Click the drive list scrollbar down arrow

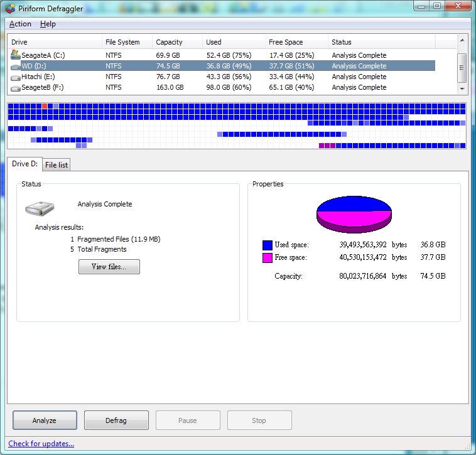tap(462, 89)
